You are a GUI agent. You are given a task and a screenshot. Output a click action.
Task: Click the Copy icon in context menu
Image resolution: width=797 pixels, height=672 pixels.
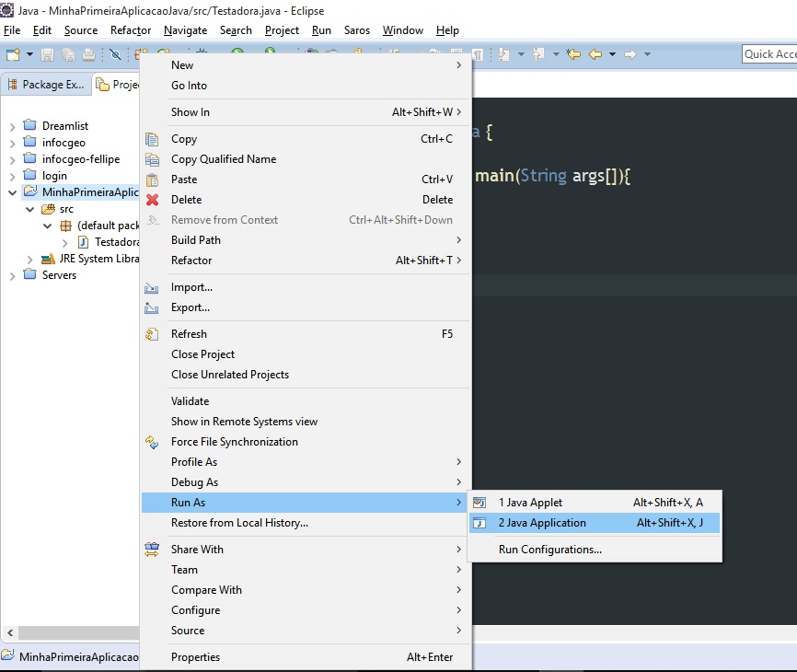[152, 139]
